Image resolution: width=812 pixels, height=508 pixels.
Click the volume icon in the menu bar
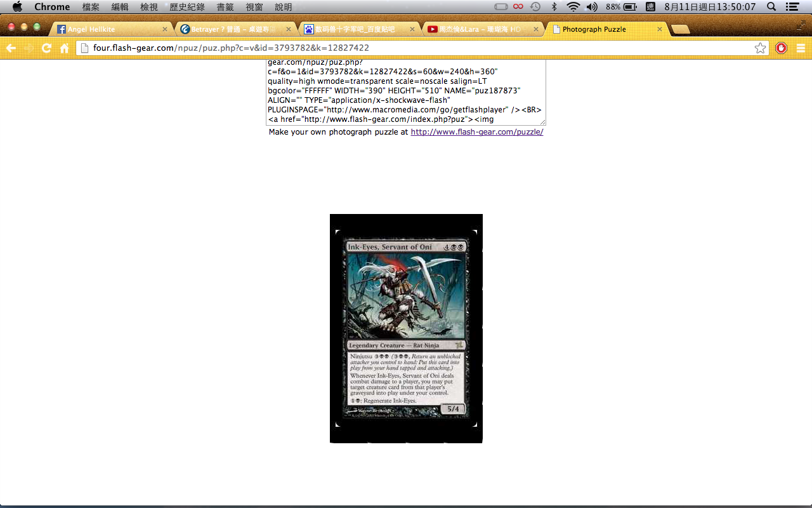tap(591, 7)
